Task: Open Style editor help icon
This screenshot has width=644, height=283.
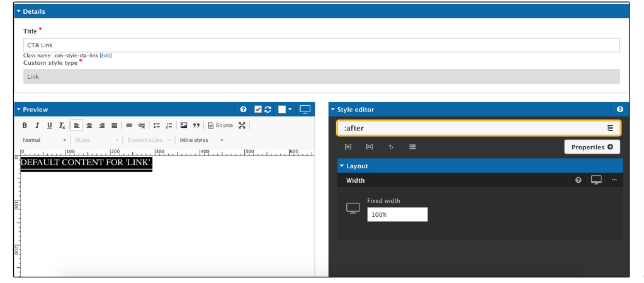Action: coord(620,110)
